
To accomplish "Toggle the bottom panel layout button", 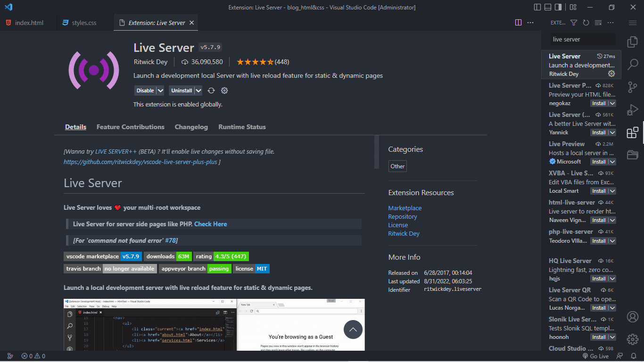I will (548, 7).
